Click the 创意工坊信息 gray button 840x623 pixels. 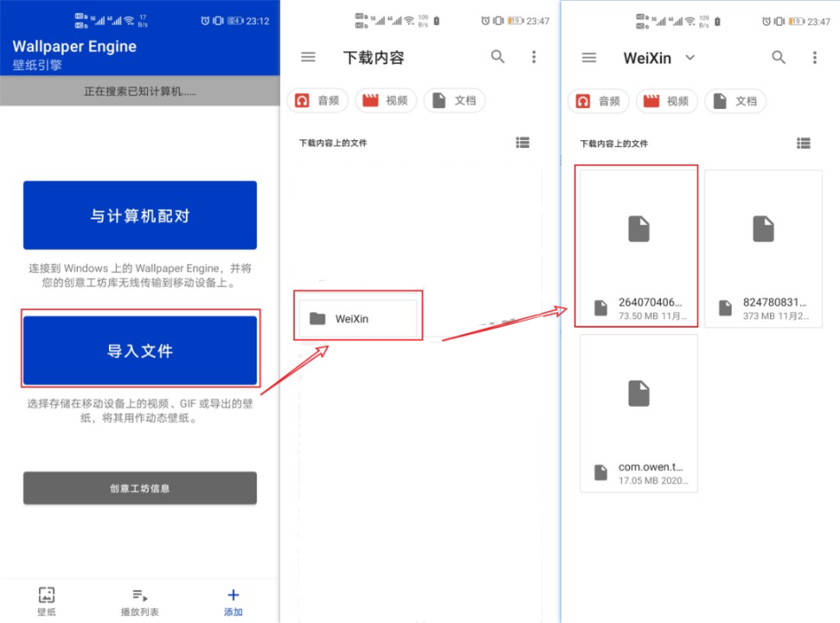[140, 488]
